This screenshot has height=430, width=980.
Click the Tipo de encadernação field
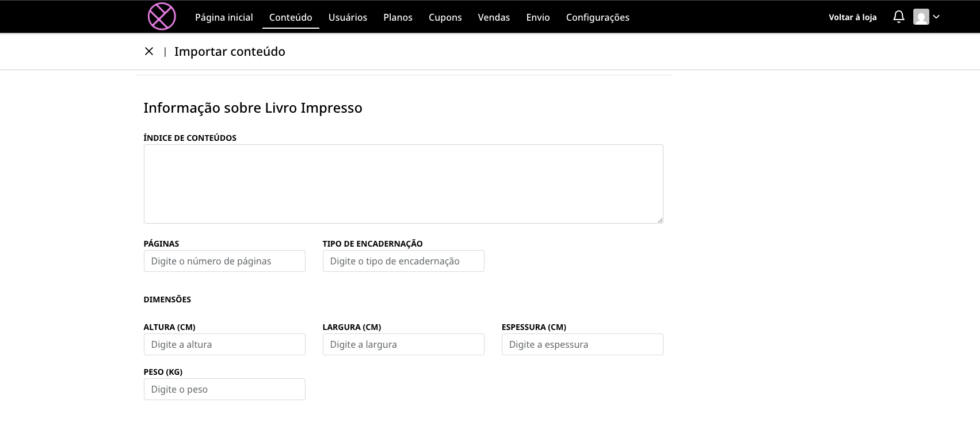pos(403,261)
